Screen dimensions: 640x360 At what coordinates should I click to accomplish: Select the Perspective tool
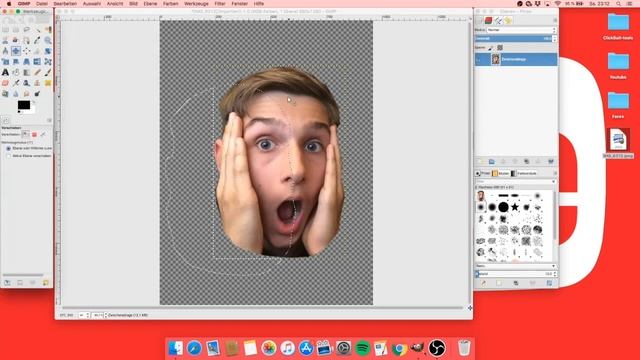click(27, 62)
